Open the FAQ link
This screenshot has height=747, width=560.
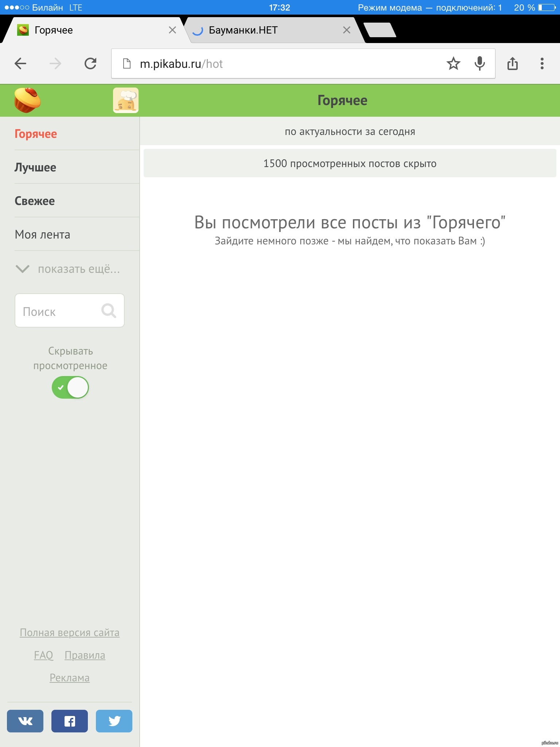coord(43,655)
